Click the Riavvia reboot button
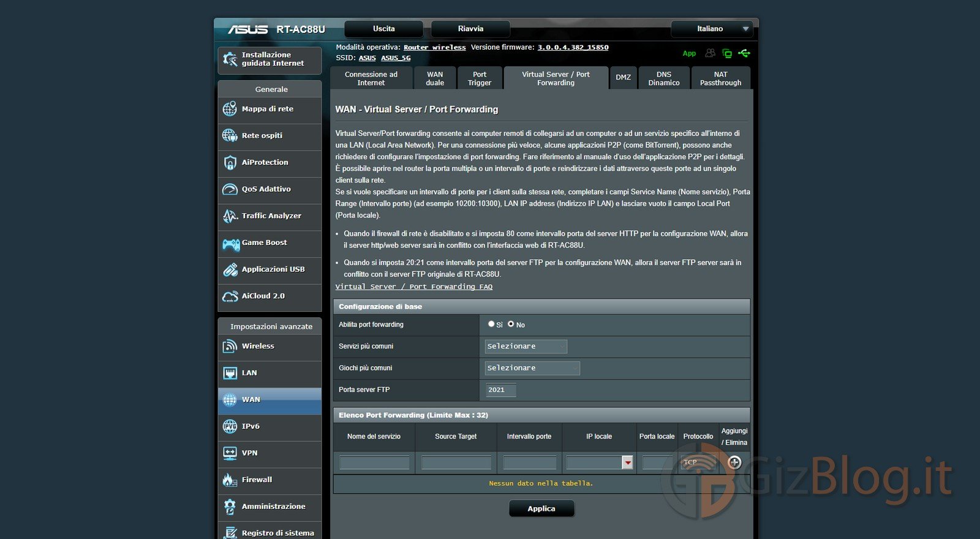980x539 pixels. coord(470,29)
